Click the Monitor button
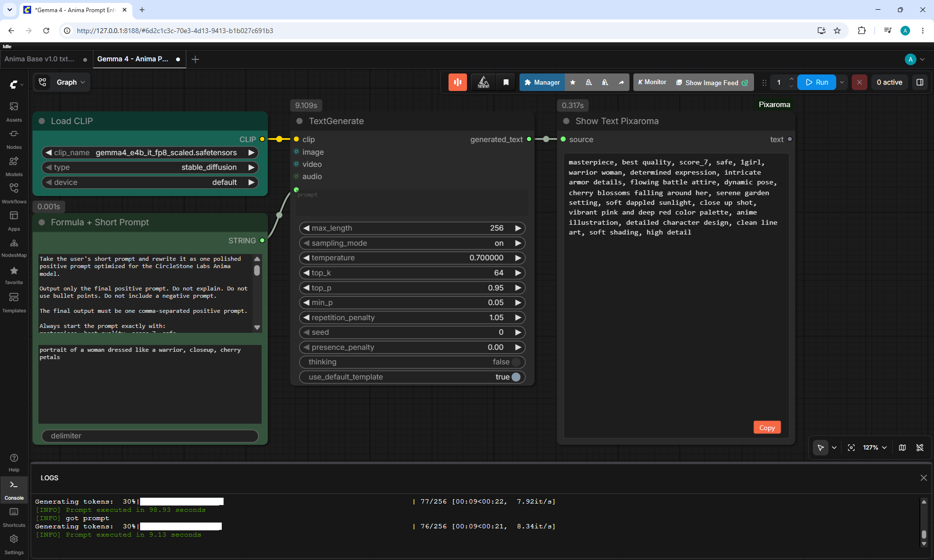 pyautogui.click(x=652, y=82)
